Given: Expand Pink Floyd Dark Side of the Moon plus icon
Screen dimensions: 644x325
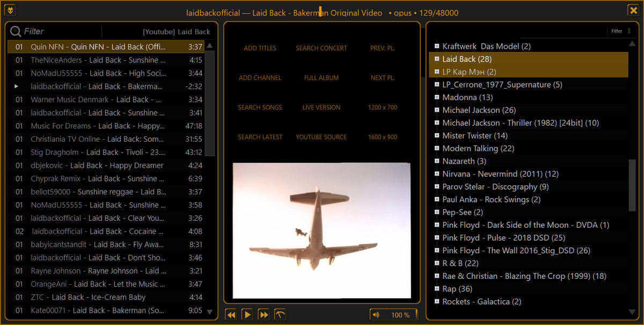Looking at the screenshot, I should pos(437,225).
